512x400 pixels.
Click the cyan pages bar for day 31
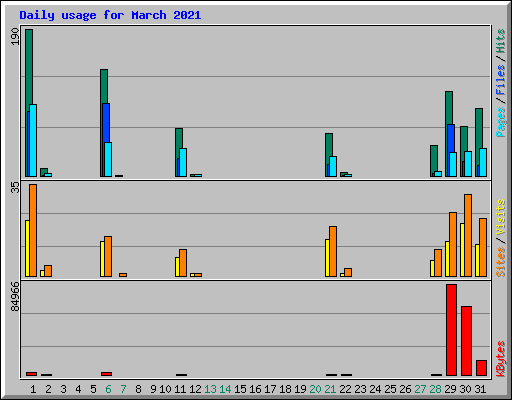[483, 162]
